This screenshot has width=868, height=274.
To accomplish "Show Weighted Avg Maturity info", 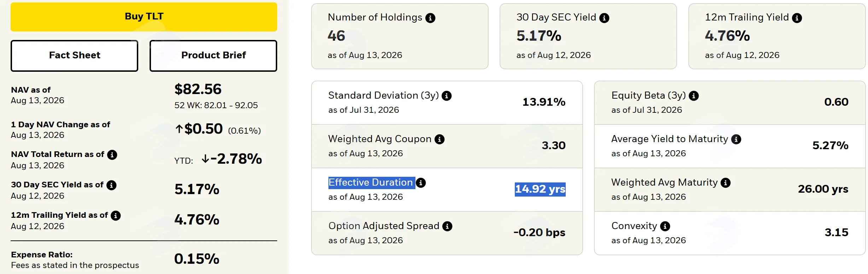I will 726,183.
